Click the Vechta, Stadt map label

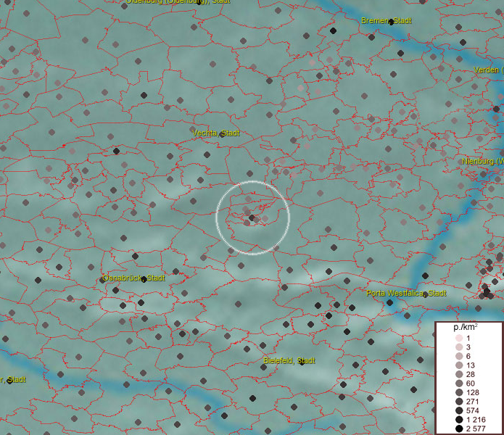[x=215, y=133]
